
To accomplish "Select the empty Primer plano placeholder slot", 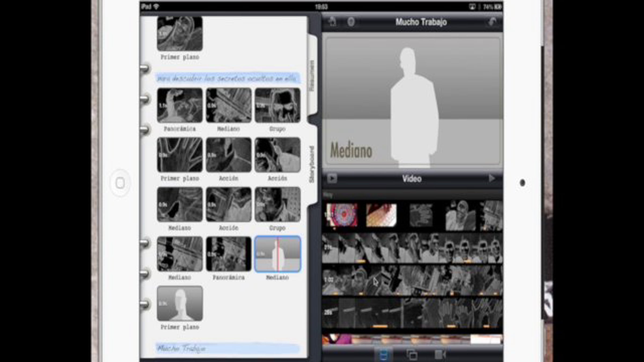I will pos(180,303).
